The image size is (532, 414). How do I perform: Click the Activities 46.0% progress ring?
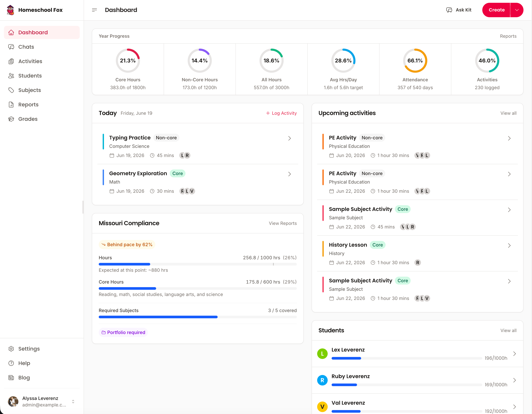pos(487,61)
